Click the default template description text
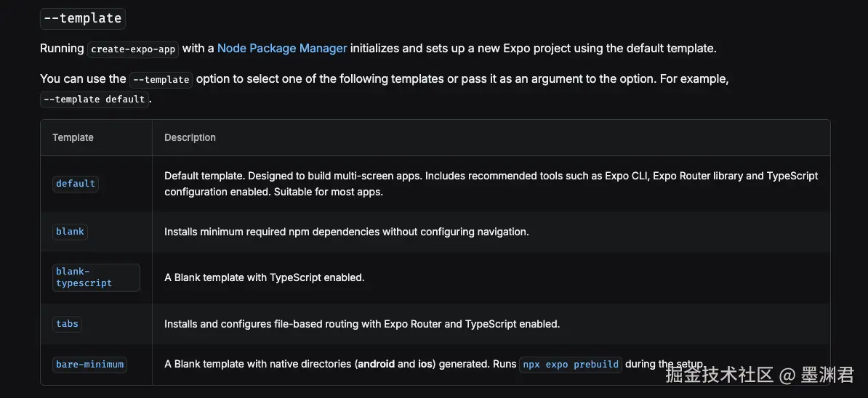The height and width of the screenshot is (398, 868). click(x=491, y=184)
